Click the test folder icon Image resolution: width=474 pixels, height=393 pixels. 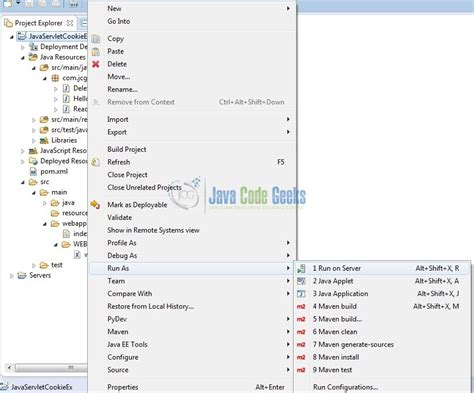[44, 265]
